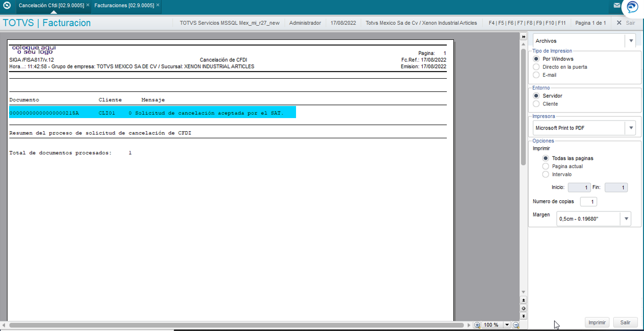Image resolution: width=644 pixels, height=331 pixels.
Task: Click the Pagina 1 de 1 indicator
Action: coord(591,23)
